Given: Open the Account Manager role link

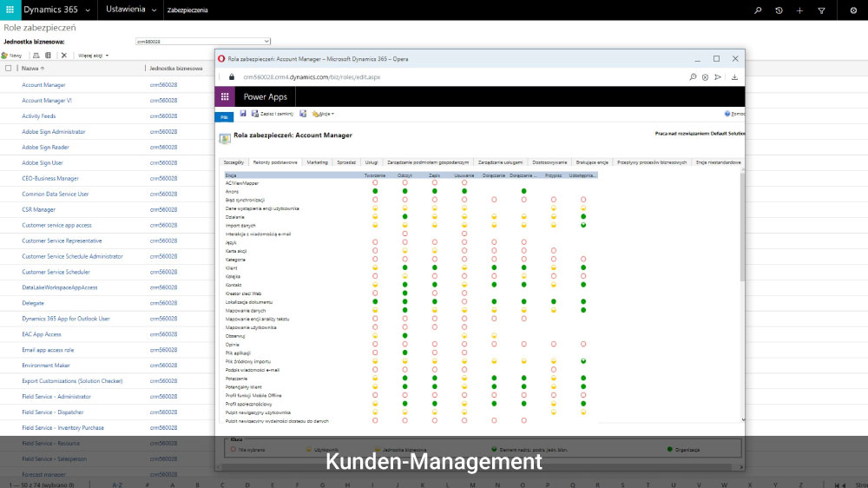Looking at the screenshot, I should 43,85.
